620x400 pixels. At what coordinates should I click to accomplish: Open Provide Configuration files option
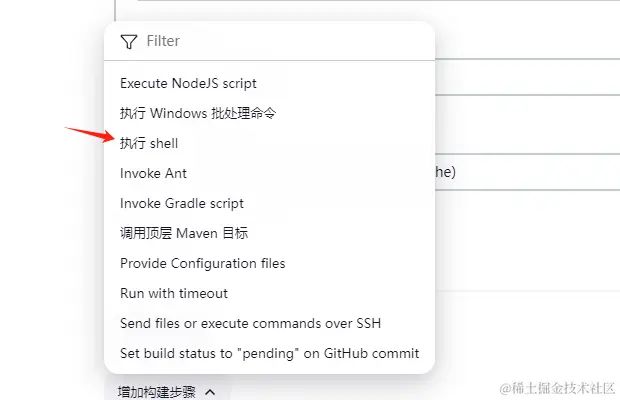click(269, 263)
